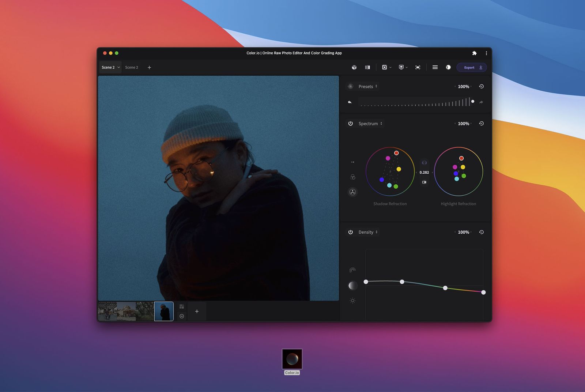The height and width of the screenshot is (392, 585).
Task: Click the second Density curve point
Action: (x=402, y=282)
